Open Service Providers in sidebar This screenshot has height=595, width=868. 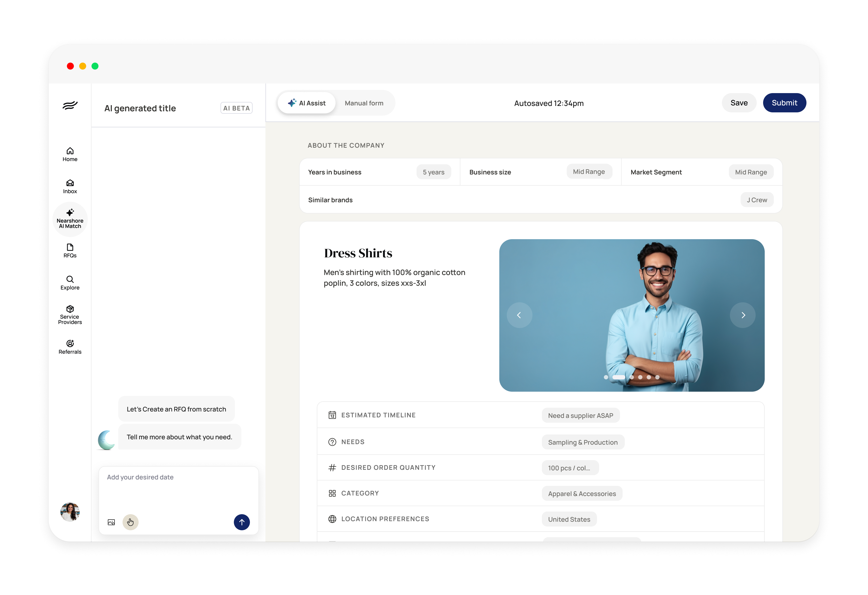click(70, 315)
